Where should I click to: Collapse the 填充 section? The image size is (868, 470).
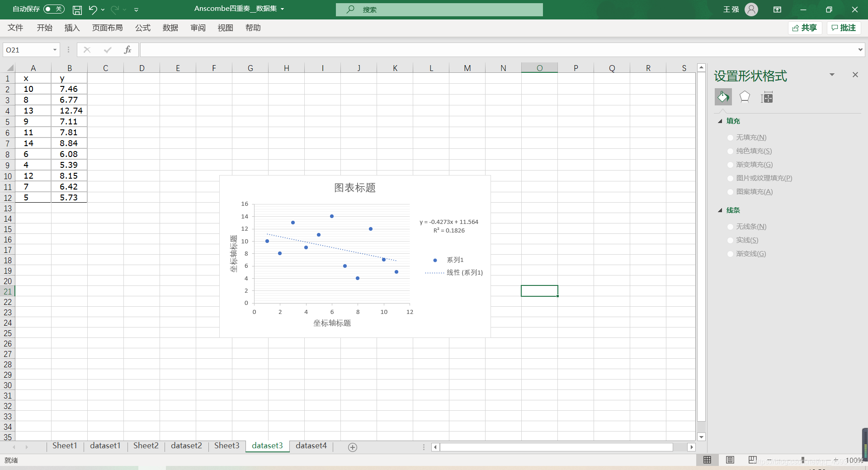pyautogui.click(x=720, y=121)
